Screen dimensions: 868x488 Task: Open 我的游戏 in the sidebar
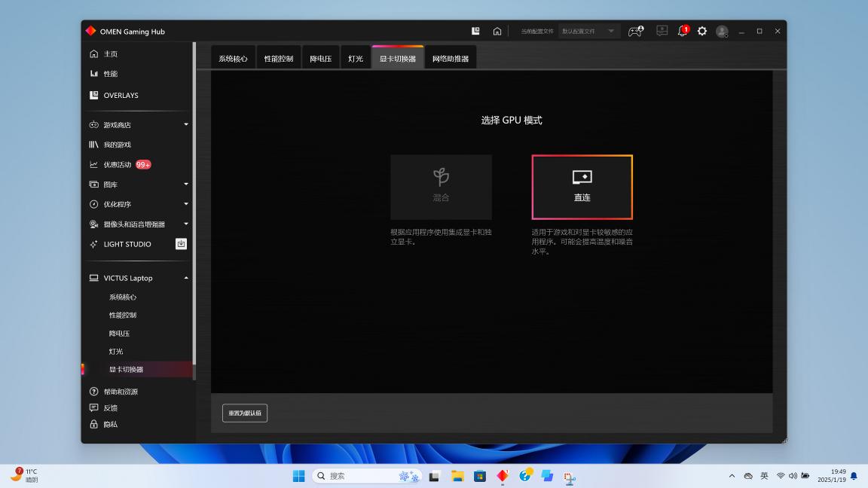coord(117,145)
